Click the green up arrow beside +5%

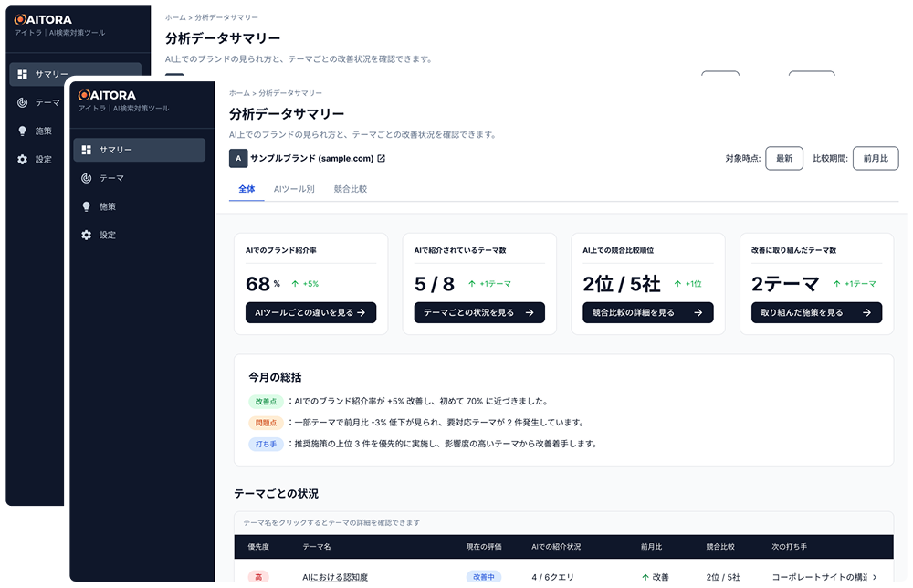tap(295, 284)
